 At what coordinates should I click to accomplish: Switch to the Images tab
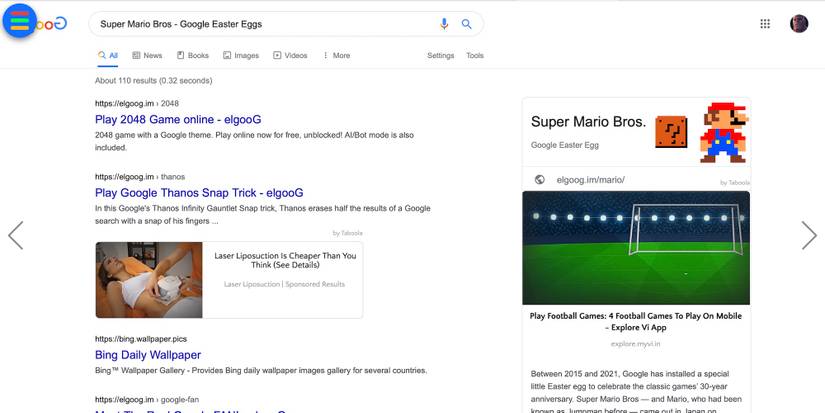[x=241, y=56]
